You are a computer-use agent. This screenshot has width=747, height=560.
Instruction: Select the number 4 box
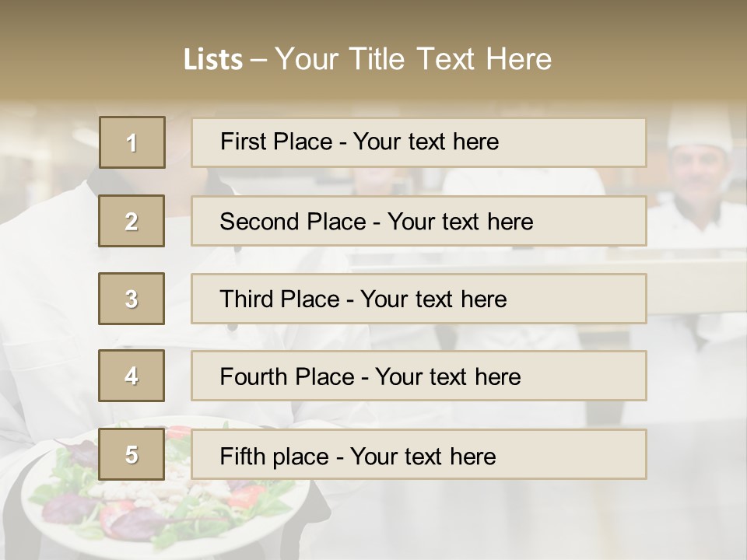[132, 376]
